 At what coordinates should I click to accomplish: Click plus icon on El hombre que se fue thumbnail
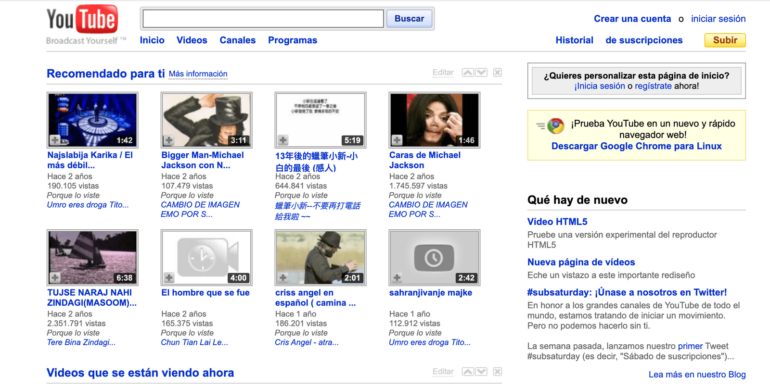point(169,278)
